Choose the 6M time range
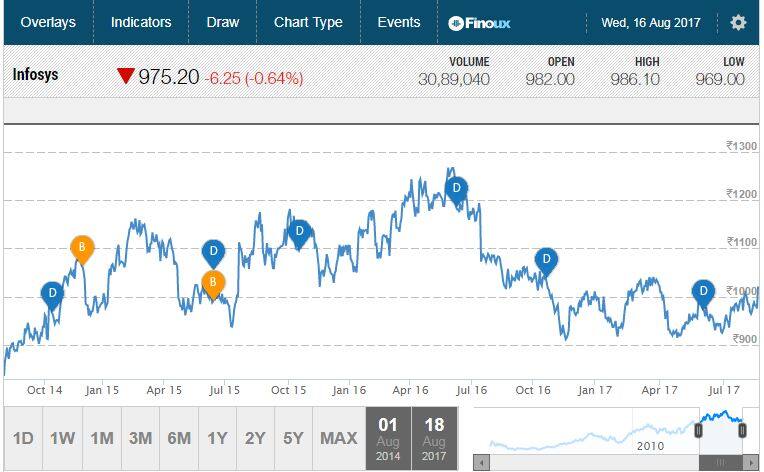The height and width of the screenshot is (472, 764). point(179,438)
